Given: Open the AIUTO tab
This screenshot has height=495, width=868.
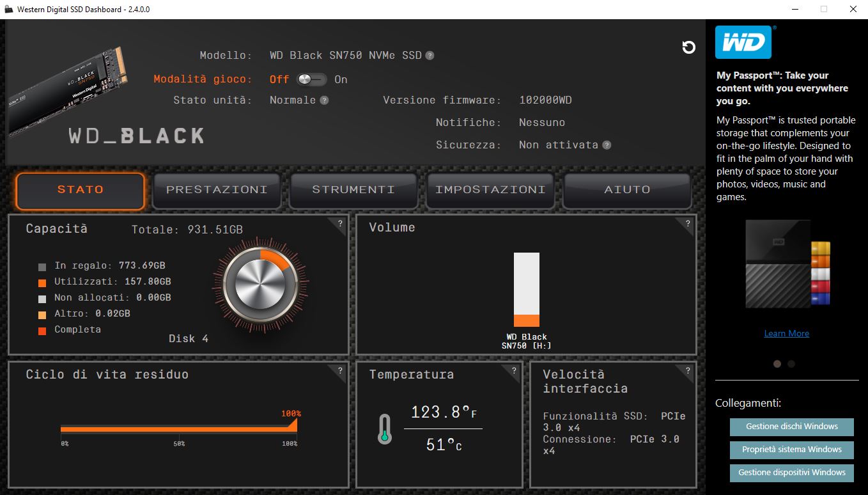Looking at the screenshot, I should (x=627, y=191).
